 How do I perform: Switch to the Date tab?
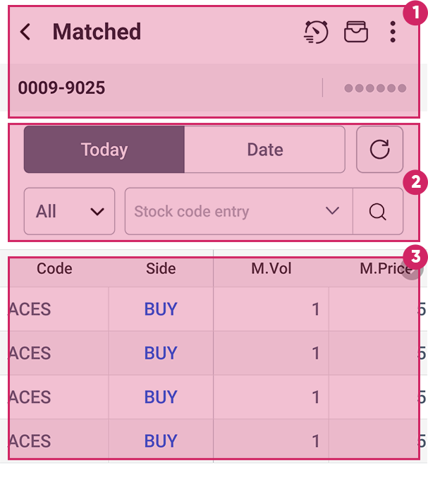(x=265, y=150)
